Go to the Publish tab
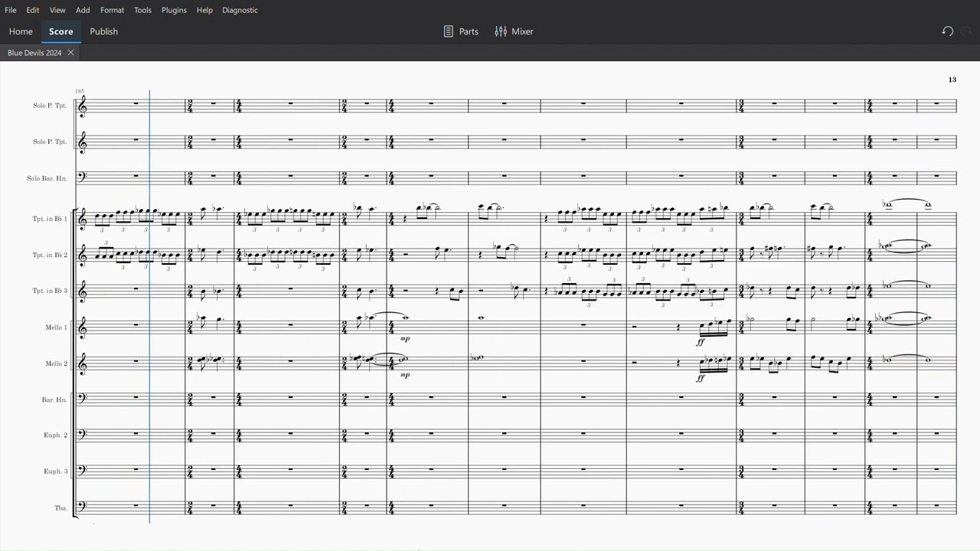This screenshot has width=980, height=551. [x=103, y=31]
